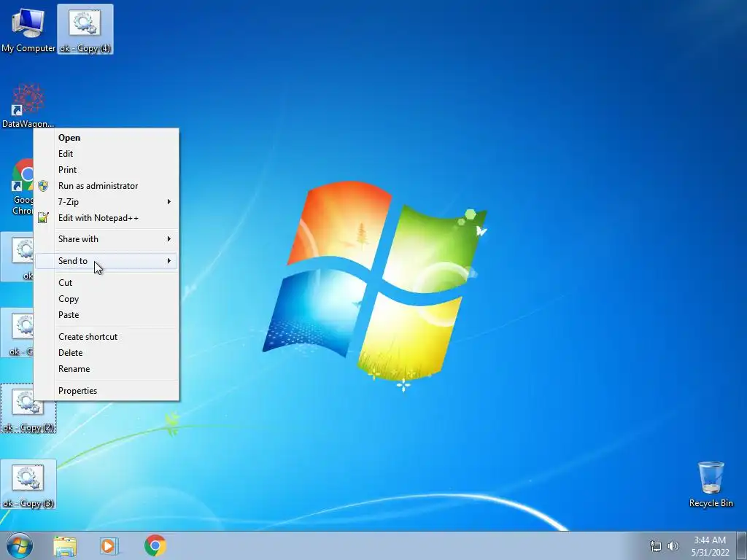Choose Edit with Notepad++
This screenshot has width=747, height=560.
[107, 218]
